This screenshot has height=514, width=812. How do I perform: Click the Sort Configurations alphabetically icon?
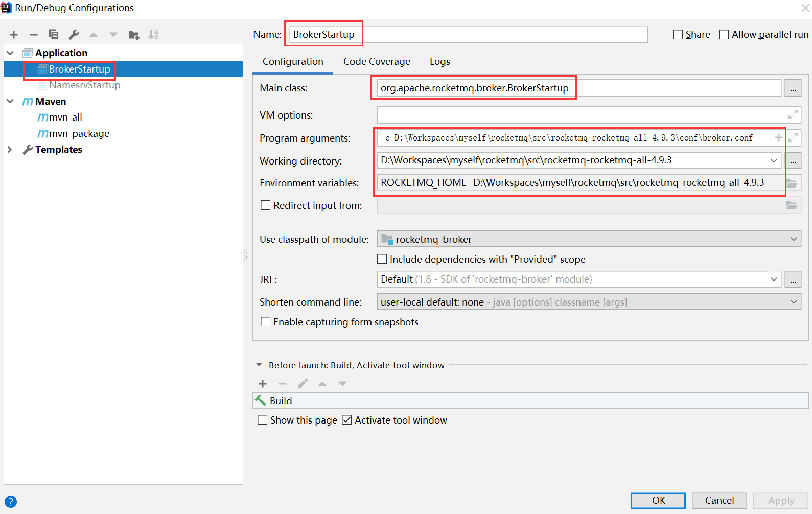[153, 35]
